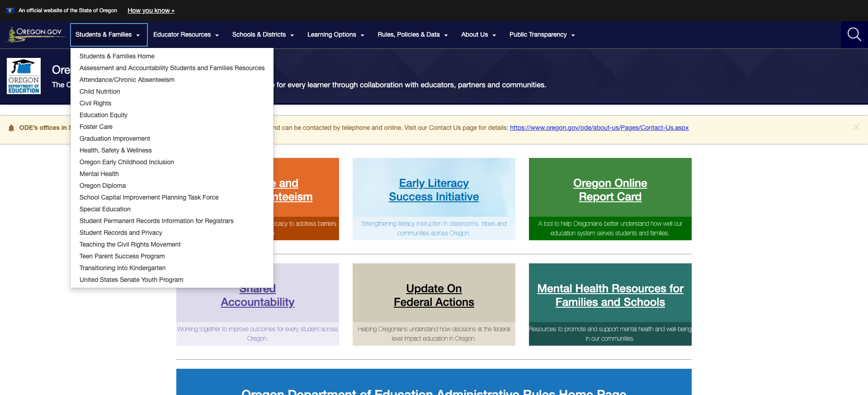Viewport: 868px width, 395px height.
Task: Expand the Public Transparency menu
Action: pos(542,35)
